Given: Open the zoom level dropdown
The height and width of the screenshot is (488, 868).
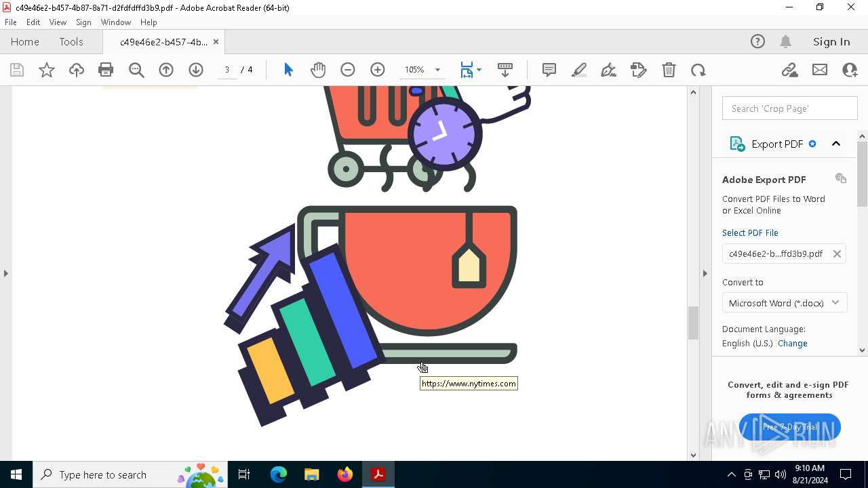Looking at the screenshot, I should [x=437, y=70].
